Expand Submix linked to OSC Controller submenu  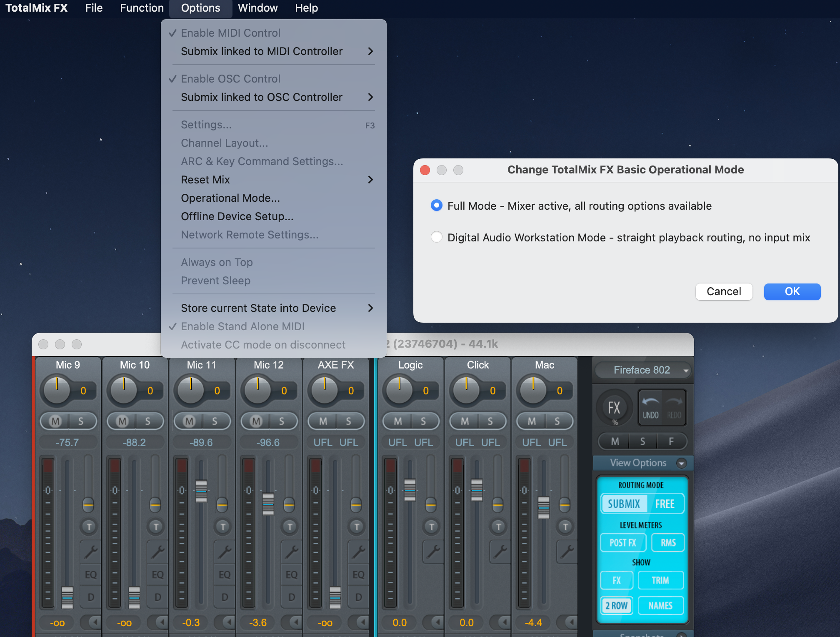pos(274,97)
